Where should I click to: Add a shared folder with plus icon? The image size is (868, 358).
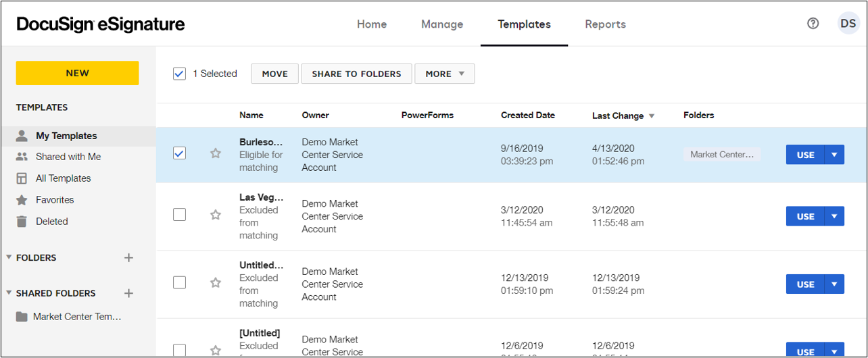click(x=129, y=293)
